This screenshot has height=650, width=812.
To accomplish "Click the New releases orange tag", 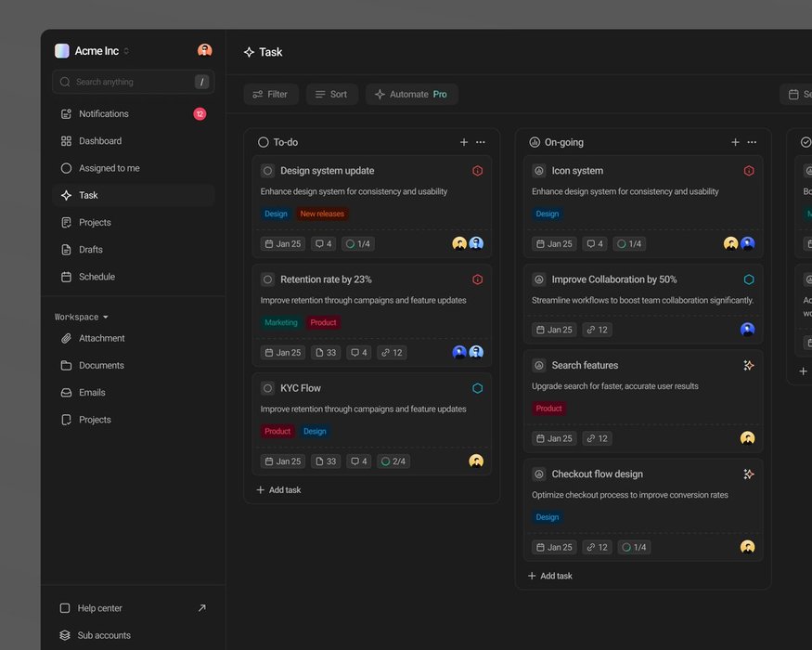I will point(322,214).
